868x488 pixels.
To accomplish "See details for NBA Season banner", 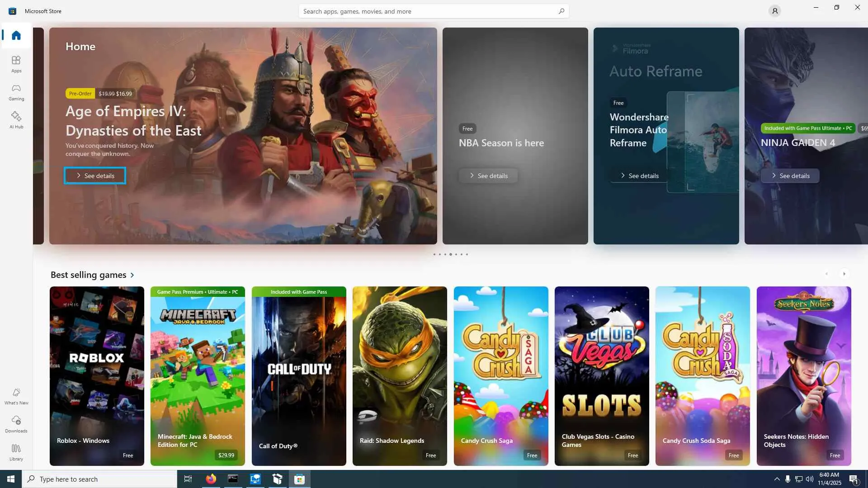I will pos(488,176).
